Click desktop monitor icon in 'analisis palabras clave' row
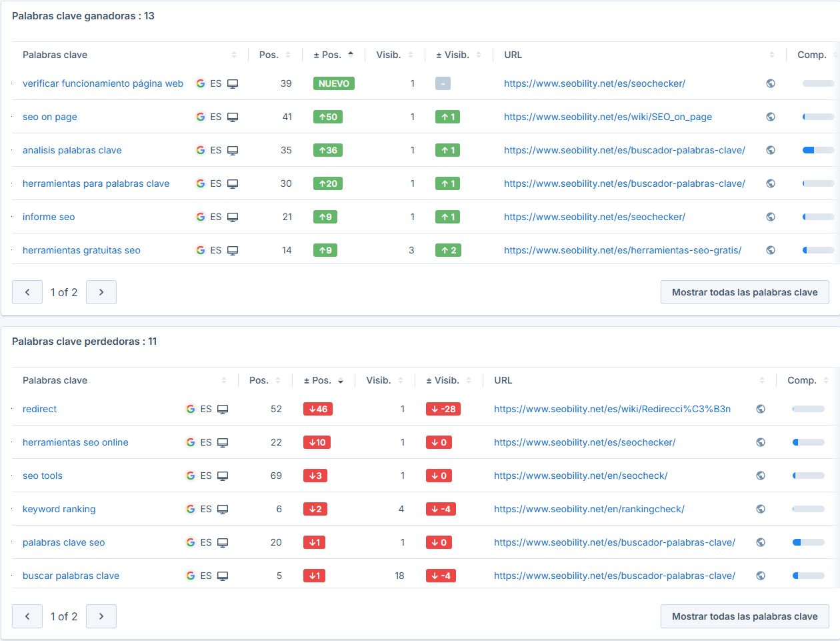This screenshot has height=641, width=840. [x=233, y=151]
